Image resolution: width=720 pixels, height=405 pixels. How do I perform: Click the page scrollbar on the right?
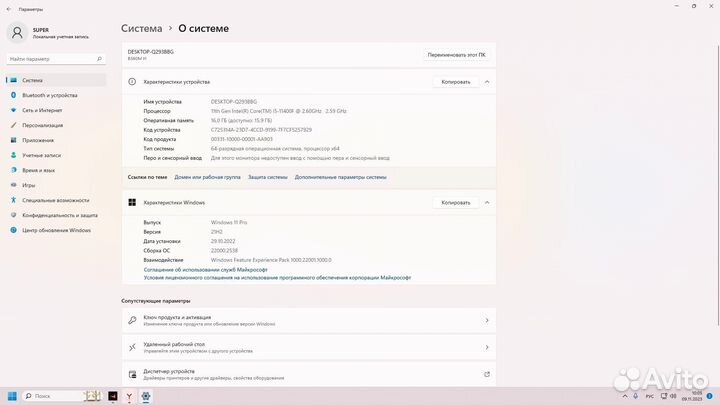click(718, 184)
